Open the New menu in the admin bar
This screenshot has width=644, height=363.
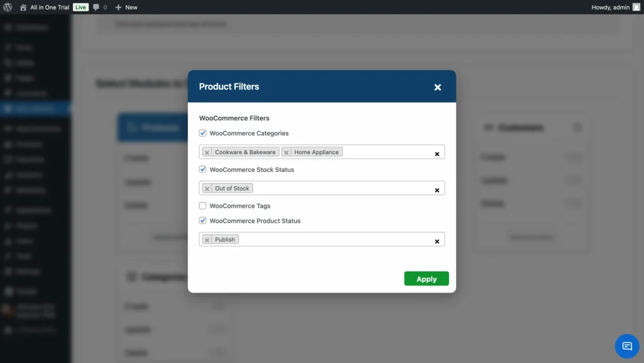(x=126, y=7)
